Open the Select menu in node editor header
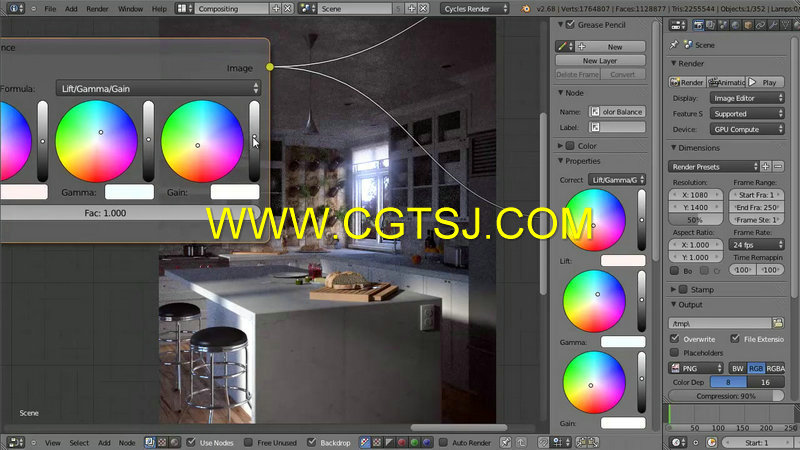This screenshot has height=450, width=800. coord(79,443)
